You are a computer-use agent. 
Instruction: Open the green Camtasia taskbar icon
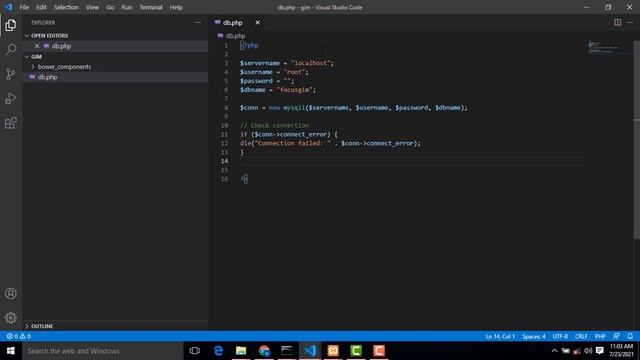356,351
